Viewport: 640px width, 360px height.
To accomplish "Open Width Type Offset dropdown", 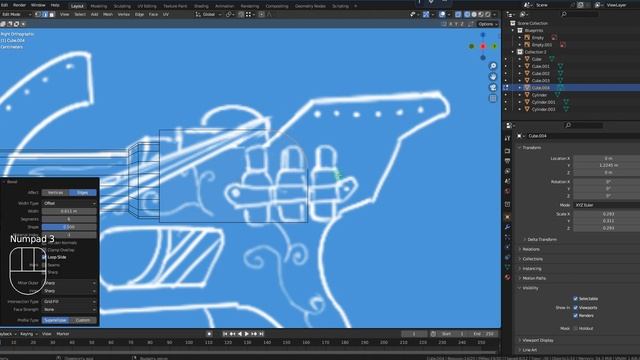I will tap(69, 203).
